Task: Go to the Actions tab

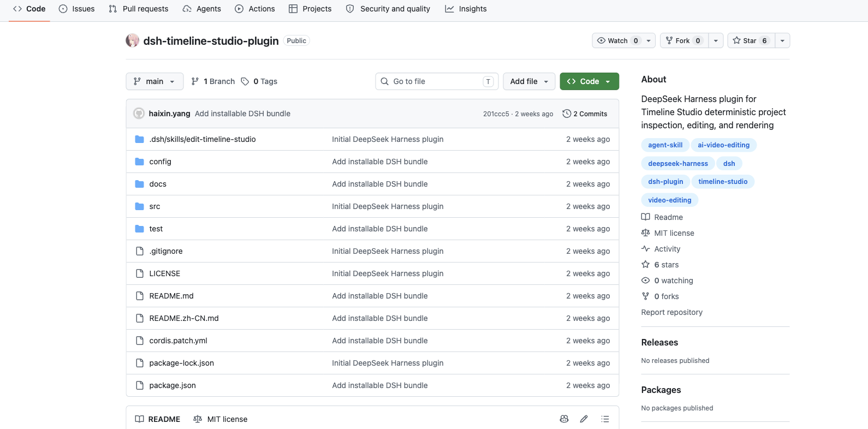Action: (255, 9)
